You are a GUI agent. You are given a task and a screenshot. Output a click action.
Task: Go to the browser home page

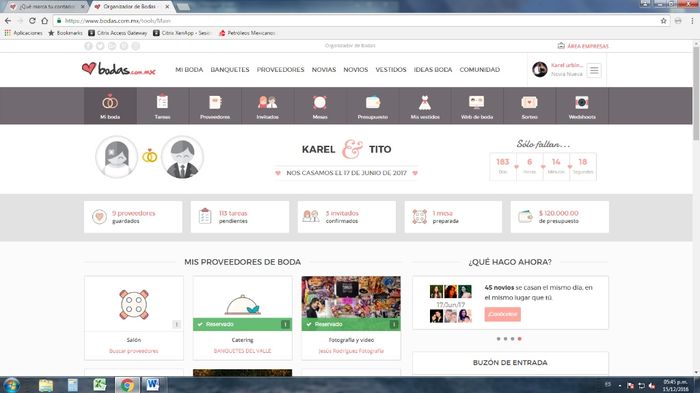44,21
